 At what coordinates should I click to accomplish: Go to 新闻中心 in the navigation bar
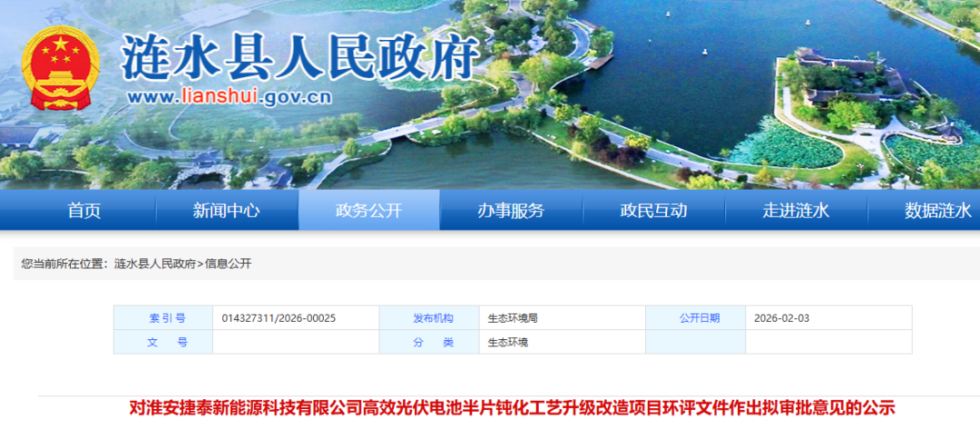coord(226,210)
